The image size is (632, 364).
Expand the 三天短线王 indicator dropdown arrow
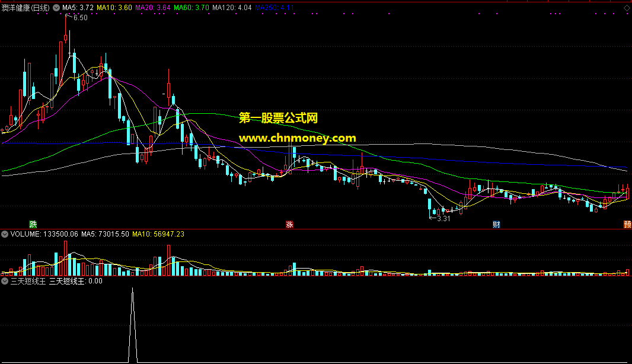point(5,281)
